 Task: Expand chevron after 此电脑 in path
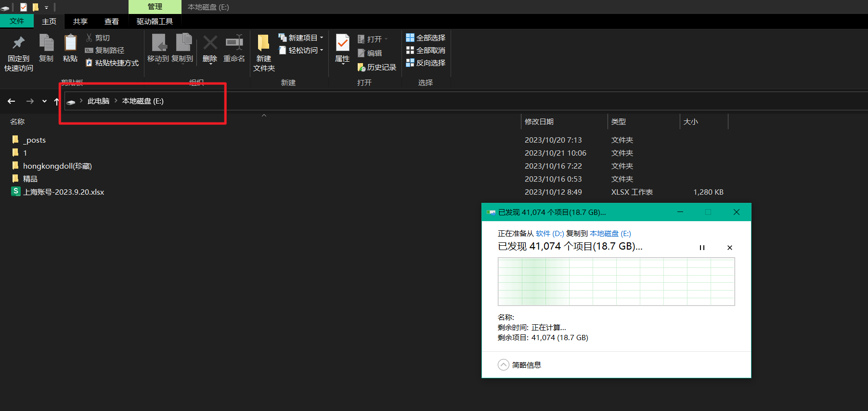(x=116, y=101)
